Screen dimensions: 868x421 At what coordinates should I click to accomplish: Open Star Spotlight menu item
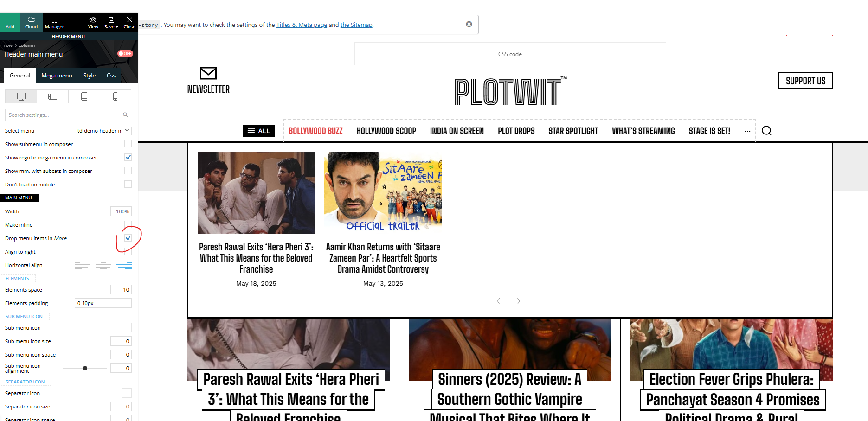click(x=573, y=131)
